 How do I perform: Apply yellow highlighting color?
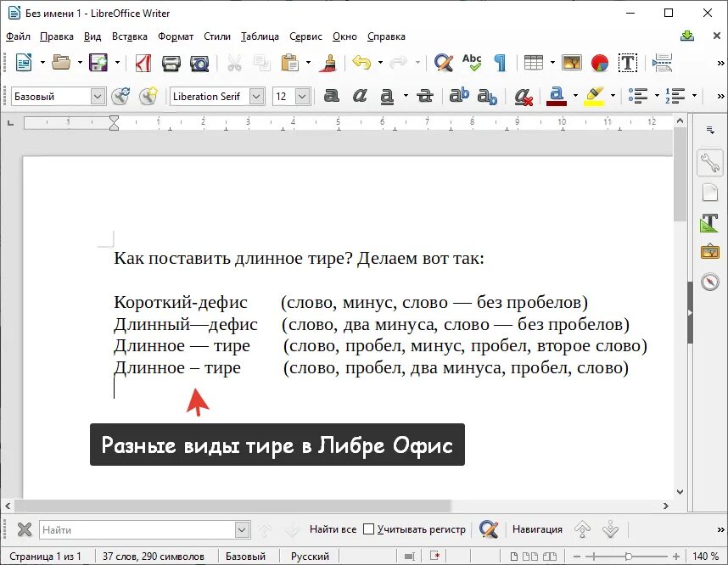click(594, 97)
